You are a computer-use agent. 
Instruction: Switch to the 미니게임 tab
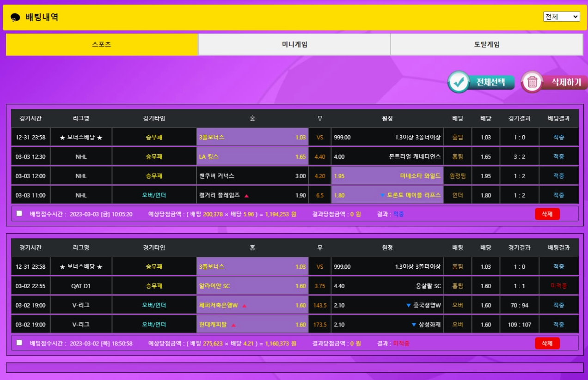click(294, 45)
